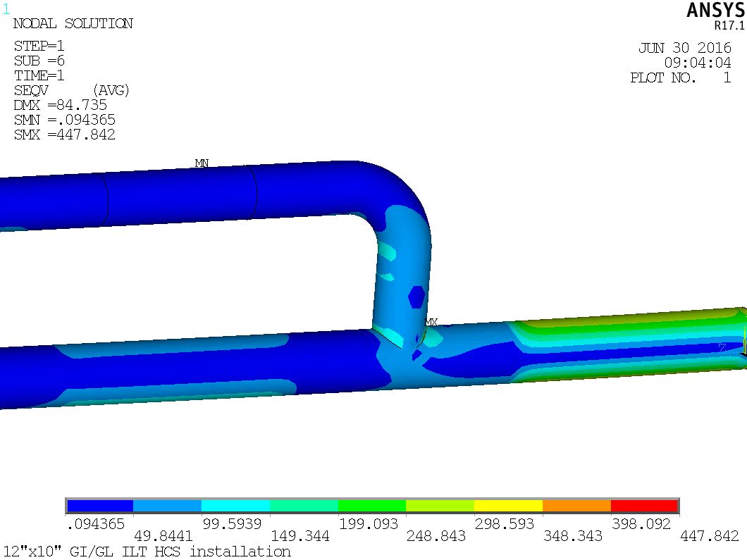Click the 199.093 legend value
The width and height of the screenshot is (747, 560).
point(371,524)
